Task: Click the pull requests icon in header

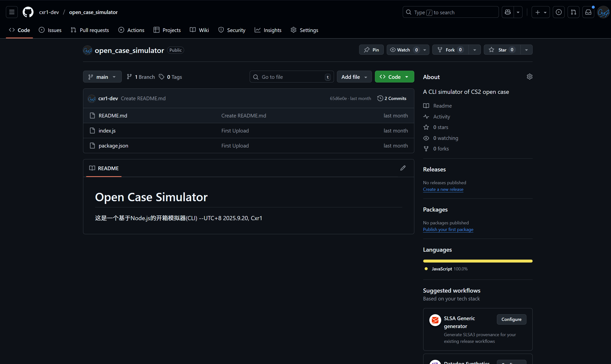Action: 573,12
